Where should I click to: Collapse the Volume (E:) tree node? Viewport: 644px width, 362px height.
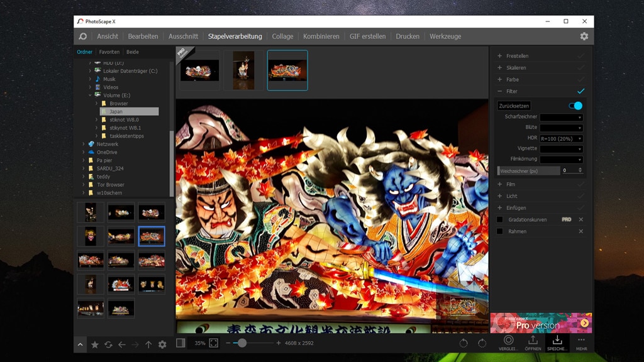[90, 96]
